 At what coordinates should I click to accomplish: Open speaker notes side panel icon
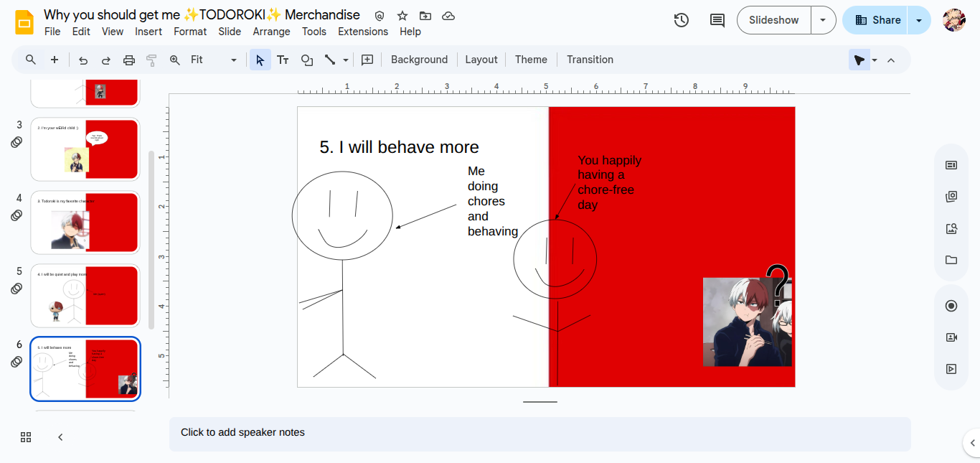(x=951, y=165)
